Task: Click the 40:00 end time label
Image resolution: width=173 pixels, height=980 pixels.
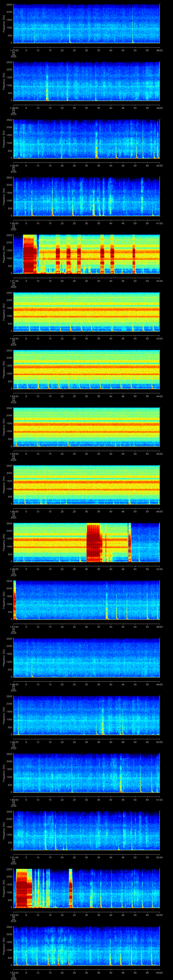Action: [159, 166]
